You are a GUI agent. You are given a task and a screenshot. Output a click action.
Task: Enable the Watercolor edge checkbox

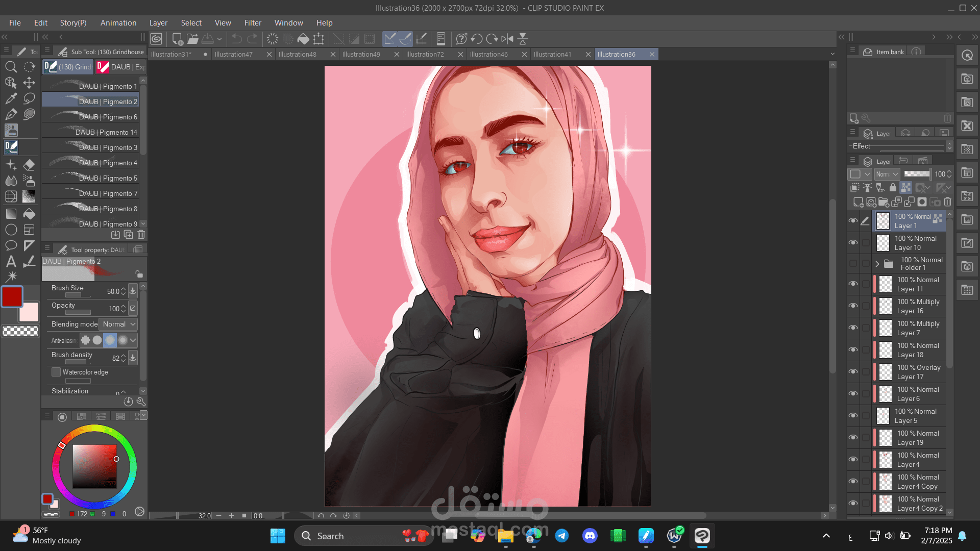(x=56, y=372)
